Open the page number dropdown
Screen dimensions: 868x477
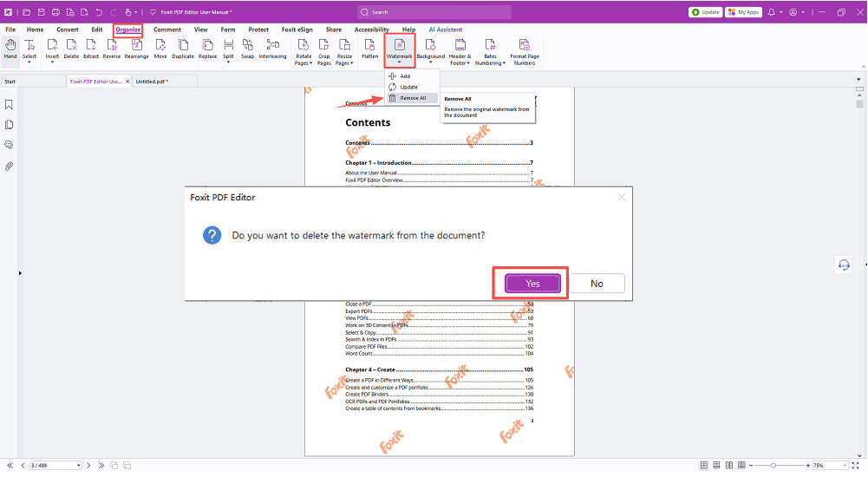click(79, 466)
